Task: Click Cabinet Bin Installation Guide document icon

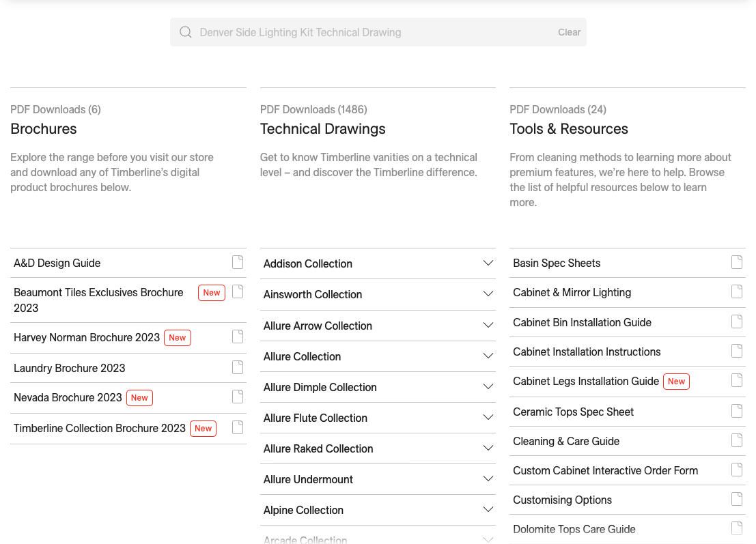Action: [737, 321]
